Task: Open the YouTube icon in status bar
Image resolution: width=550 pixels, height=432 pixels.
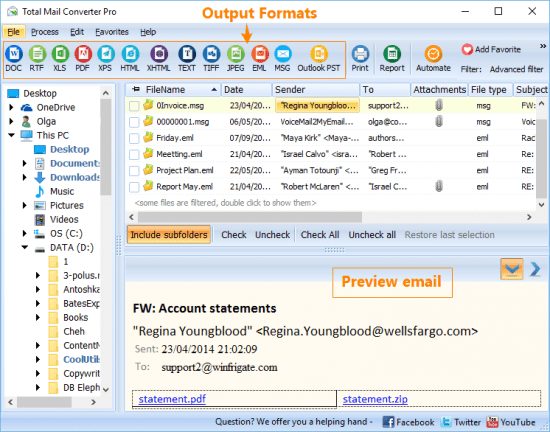Action: point(492,422)
